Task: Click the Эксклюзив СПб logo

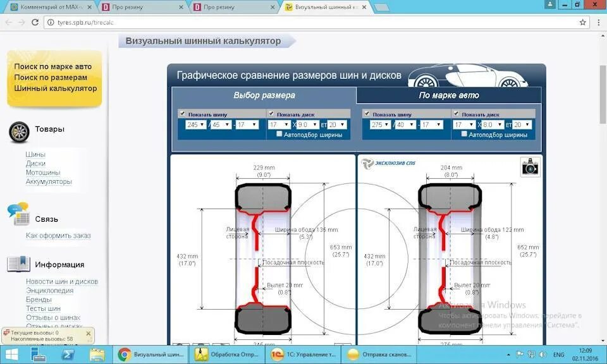Action: click(388, 163)
